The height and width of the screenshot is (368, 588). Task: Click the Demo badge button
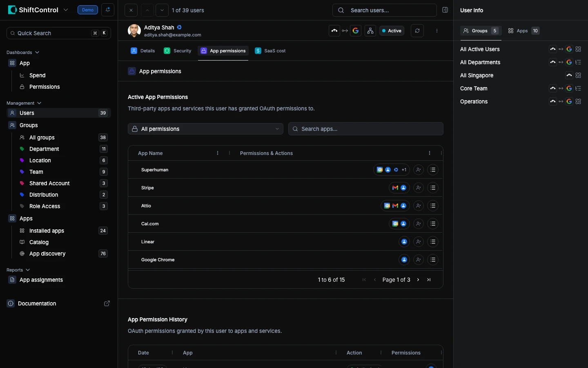coord(88,10)
